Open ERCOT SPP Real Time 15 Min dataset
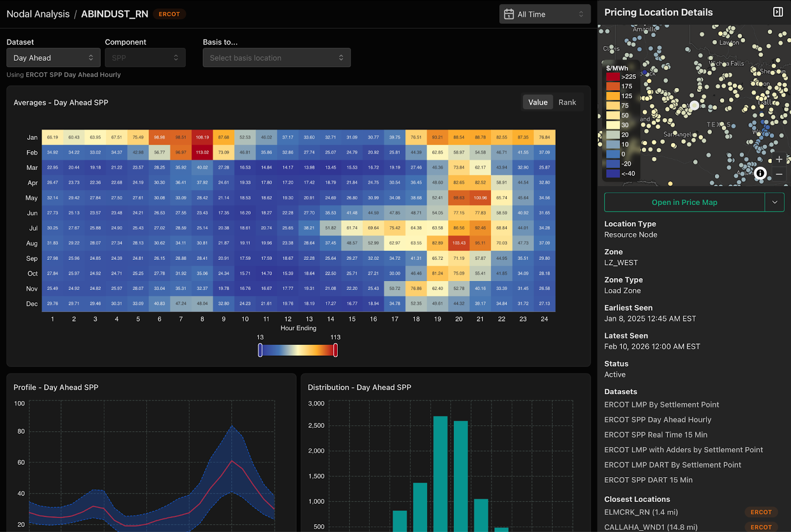This screenshot has height=532, width=791. pos(656,435)
